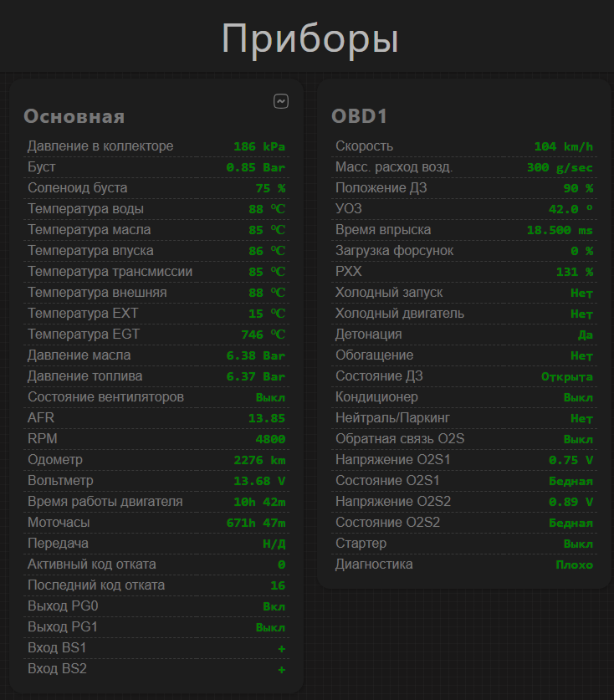Viewport: 614px width, 700px height.
Task: Click the Выход PG1 Выкл status
Action: click(x=270, y=627)
